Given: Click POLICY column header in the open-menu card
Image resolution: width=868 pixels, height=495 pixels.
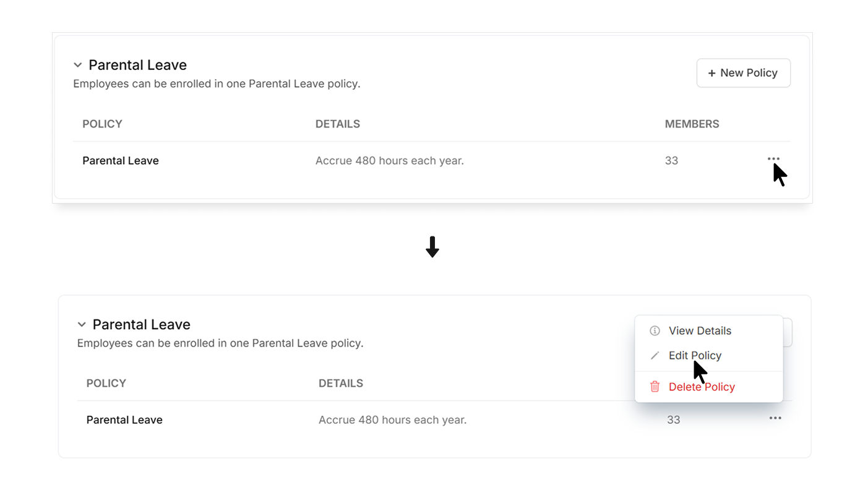Looking at the screenshot, I should [x=106, y=383].
